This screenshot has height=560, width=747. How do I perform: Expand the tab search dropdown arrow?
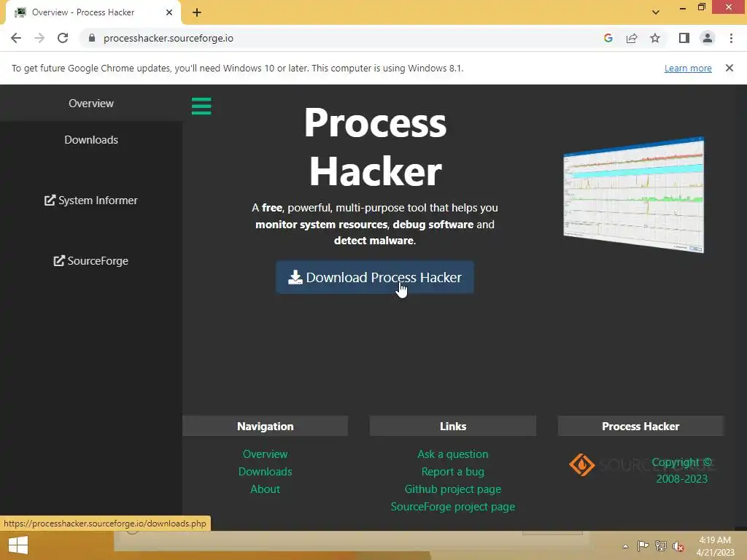(x=656, y=12)
